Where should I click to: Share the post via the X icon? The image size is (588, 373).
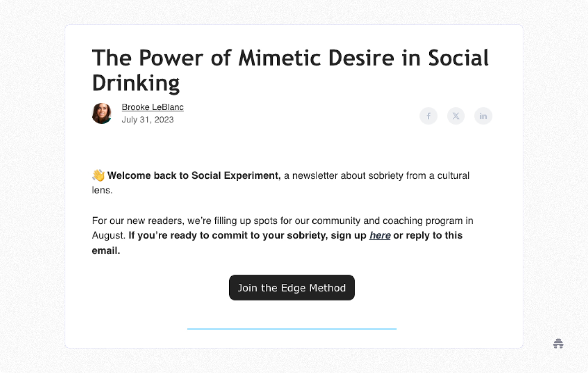click(x=456, y=116)
